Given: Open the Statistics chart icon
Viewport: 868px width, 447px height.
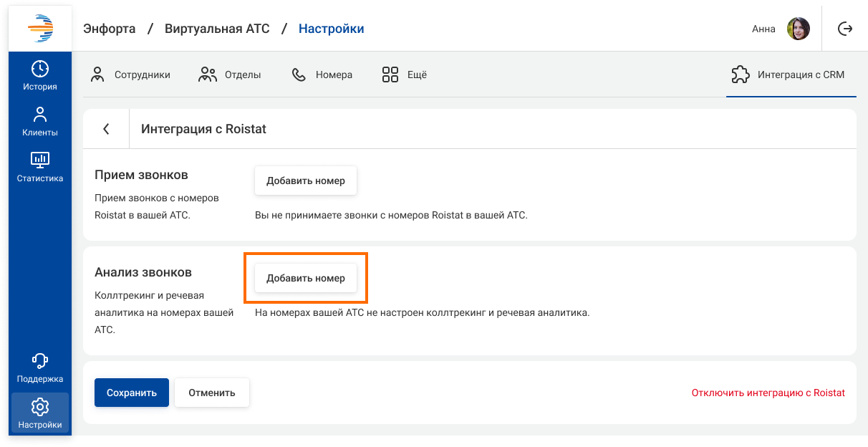Looking at the screenshot, I should point(40,161).
